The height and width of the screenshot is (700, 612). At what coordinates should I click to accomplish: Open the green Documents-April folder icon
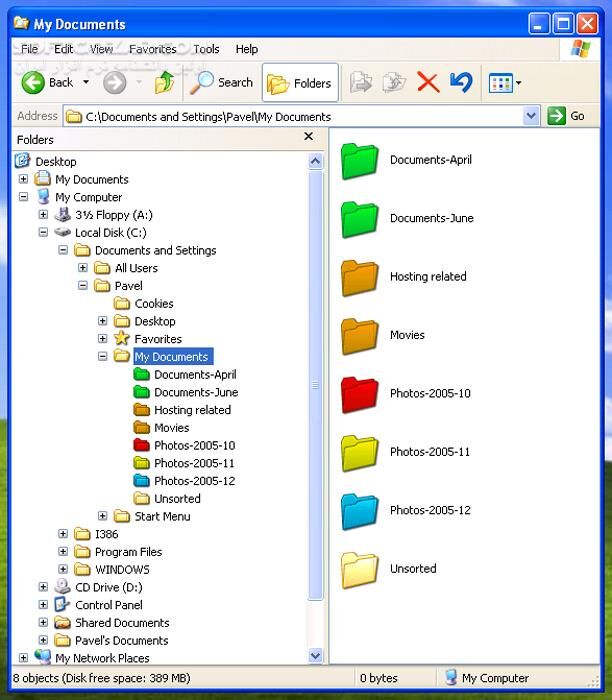pos(359,161)
